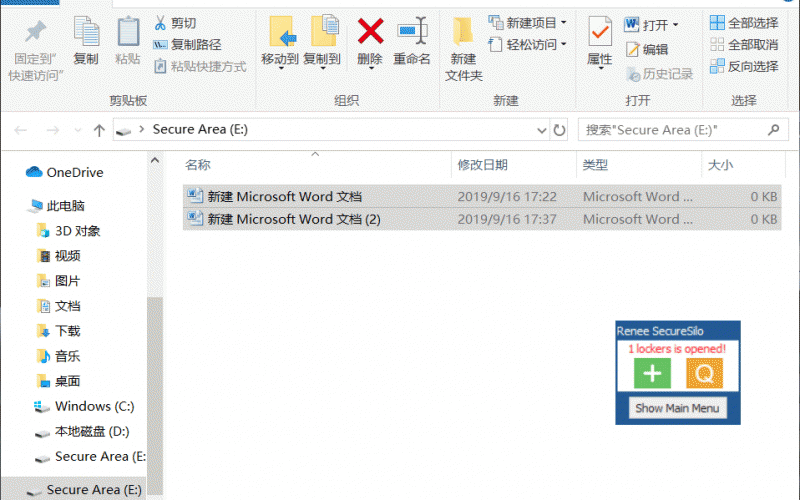Click the date 2019/9/16 17:37 cell
This screenshot has height=500, width=800.
(x=507, y=219)
